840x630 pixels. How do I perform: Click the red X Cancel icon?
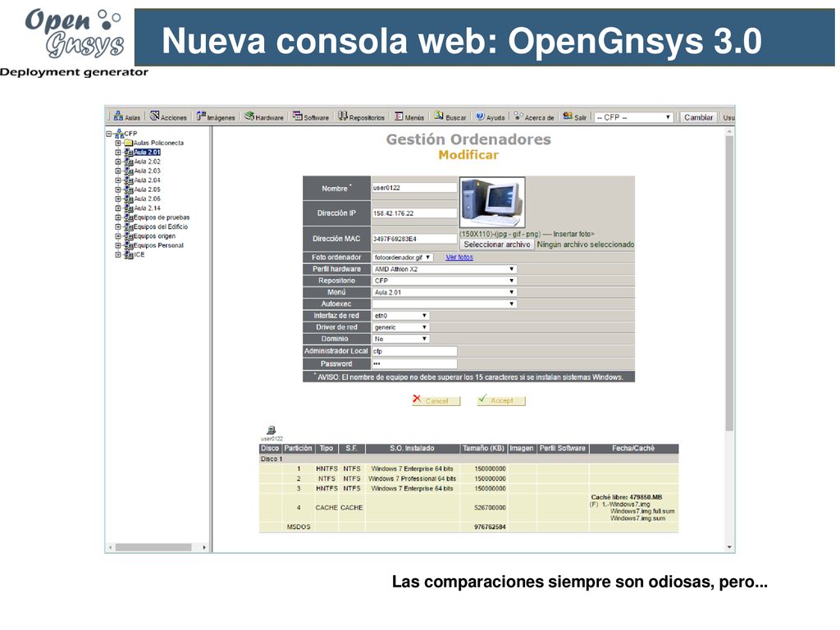[x=417, y=399]
